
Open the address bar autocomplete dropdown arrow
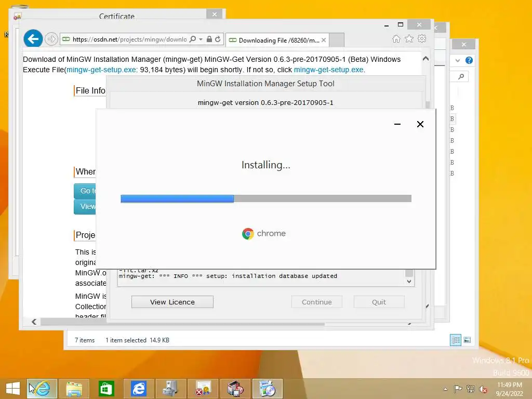click(201, 39)
